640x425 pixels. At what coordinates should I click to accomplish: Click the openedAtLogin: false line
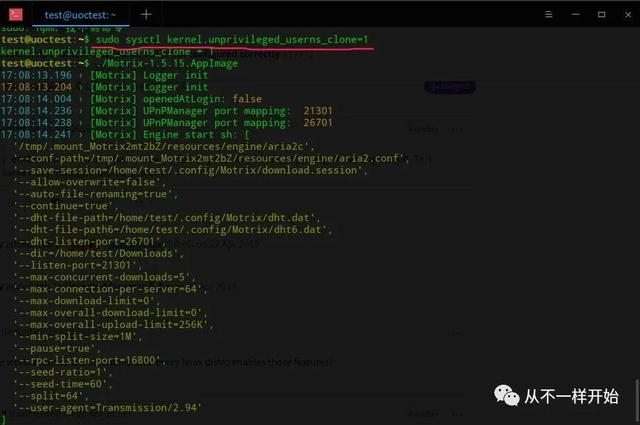131,99
